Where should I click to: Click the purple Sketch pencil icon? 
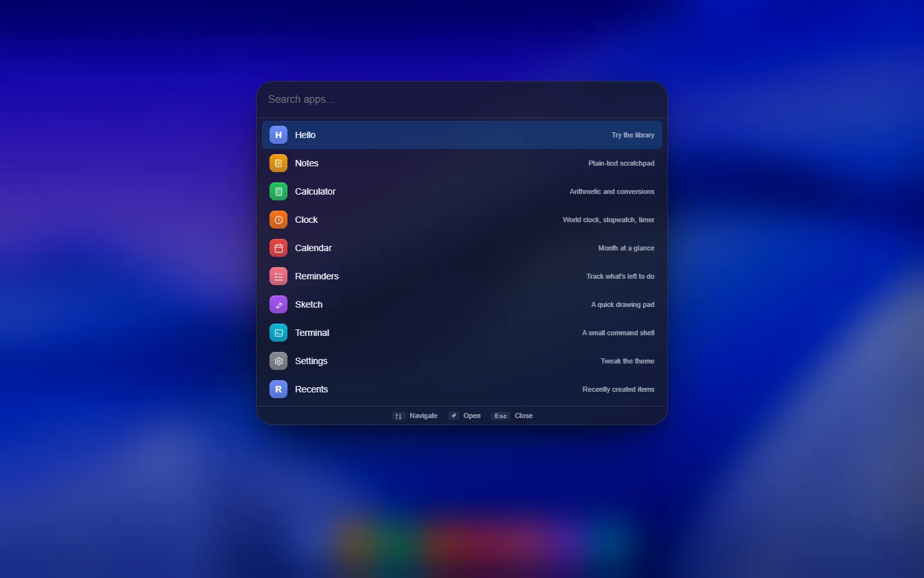278,304
